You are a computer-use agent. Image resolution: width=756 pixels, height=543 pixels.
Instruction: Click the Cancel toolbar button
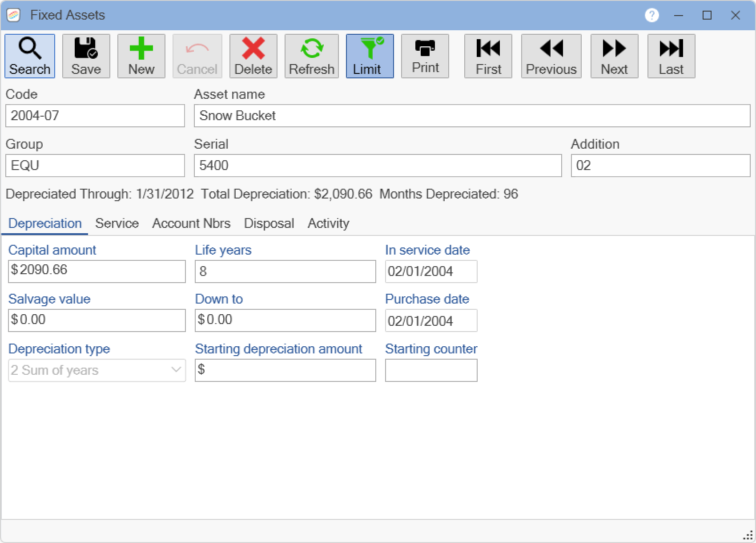(197, 56)
